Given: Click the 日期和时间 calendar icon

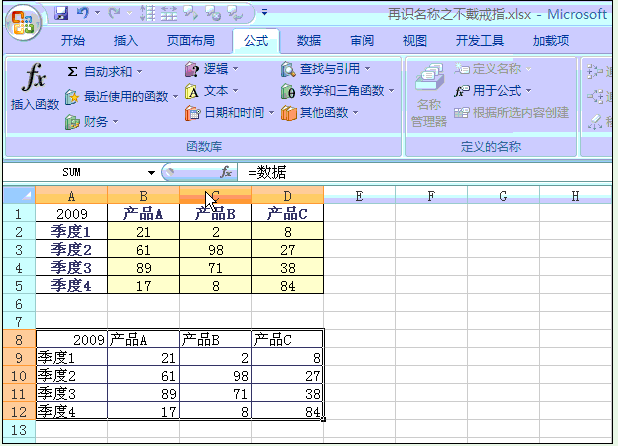Looking at the screenshot, I should coord(192,113).
